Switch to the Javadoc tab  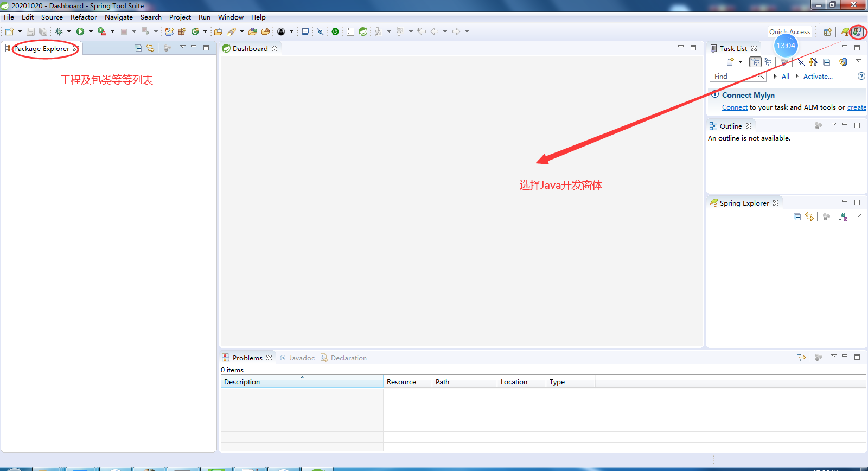pos(297,358)
